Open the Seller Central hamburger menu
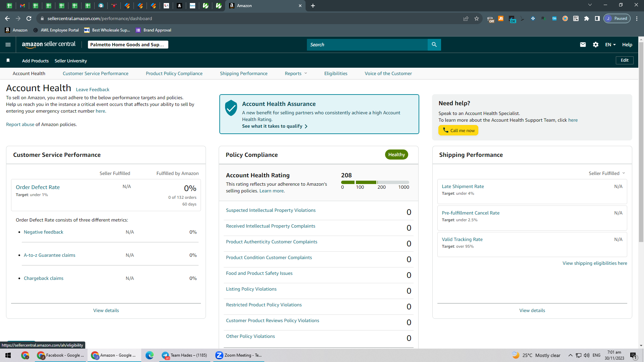Screen dimensions: 644x362 [x=8, y=45]
